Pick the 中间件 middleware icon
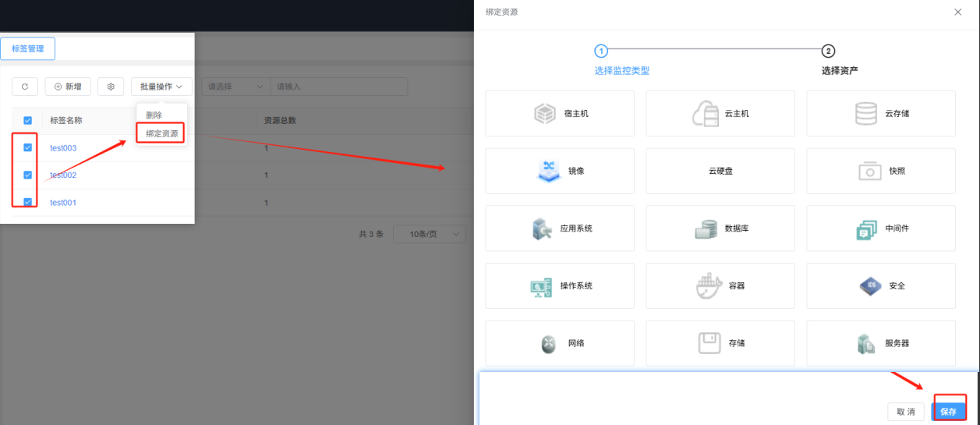 867,229
